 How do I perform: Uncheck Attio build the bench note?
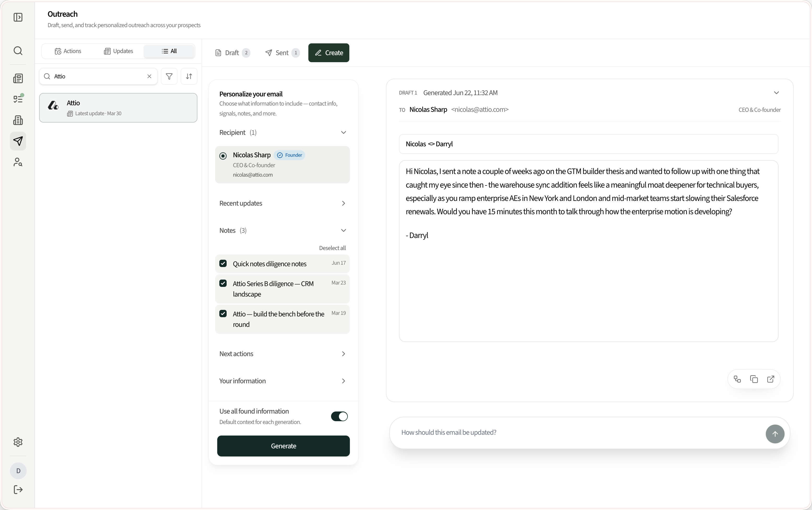(223, 314)
